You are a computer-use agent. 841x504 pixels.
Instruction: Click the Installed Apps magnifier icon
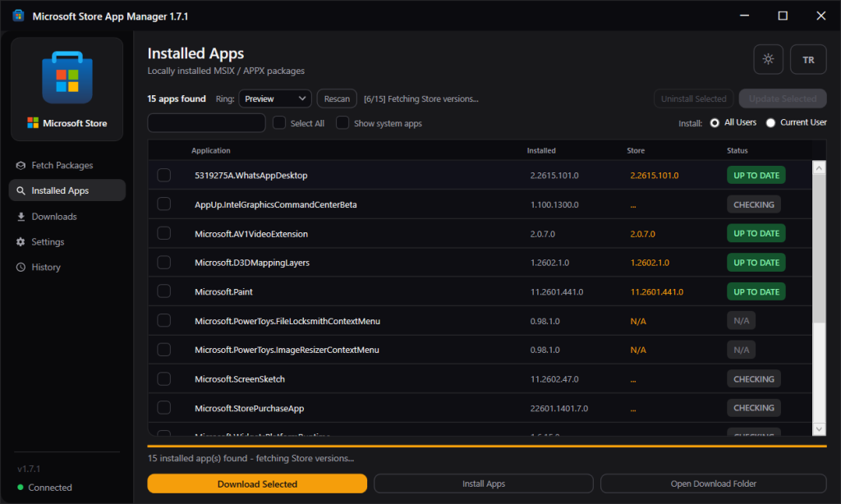pos(21,190)
